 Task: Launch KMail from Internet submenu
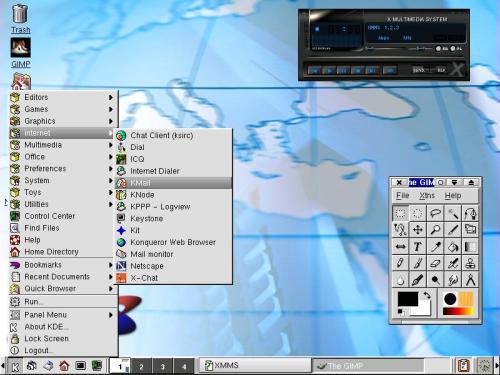pos(173,183)
